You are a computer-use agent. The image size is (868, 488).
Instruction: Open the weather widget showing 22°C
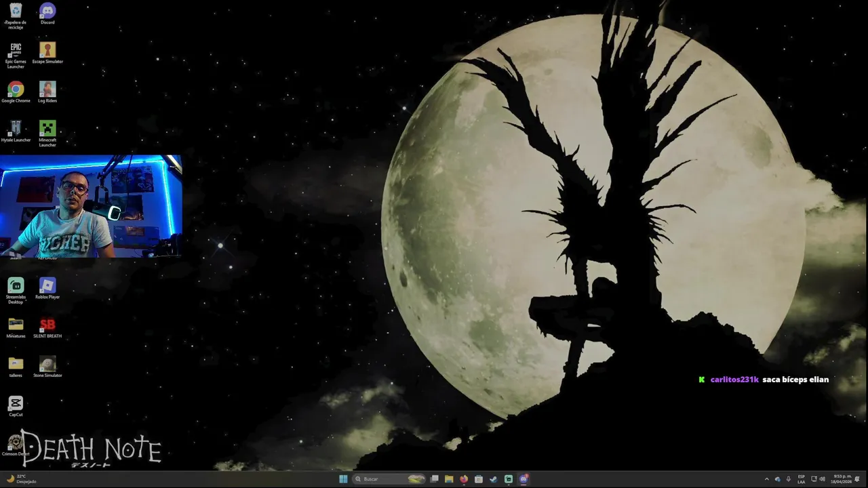coord(20,479)
